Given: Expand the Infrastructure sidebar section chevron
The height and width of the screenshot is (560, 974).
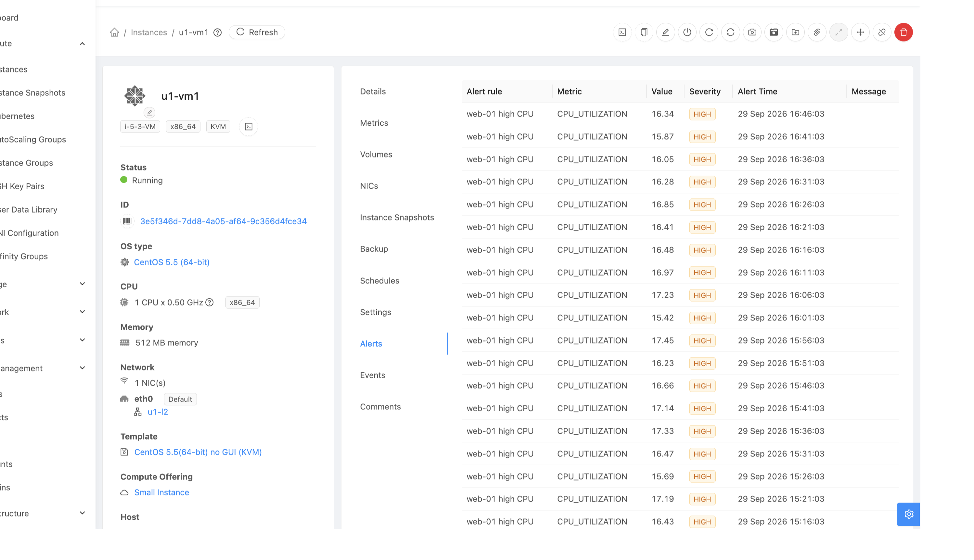Looking at the screenshot, I should coord(82,513).
